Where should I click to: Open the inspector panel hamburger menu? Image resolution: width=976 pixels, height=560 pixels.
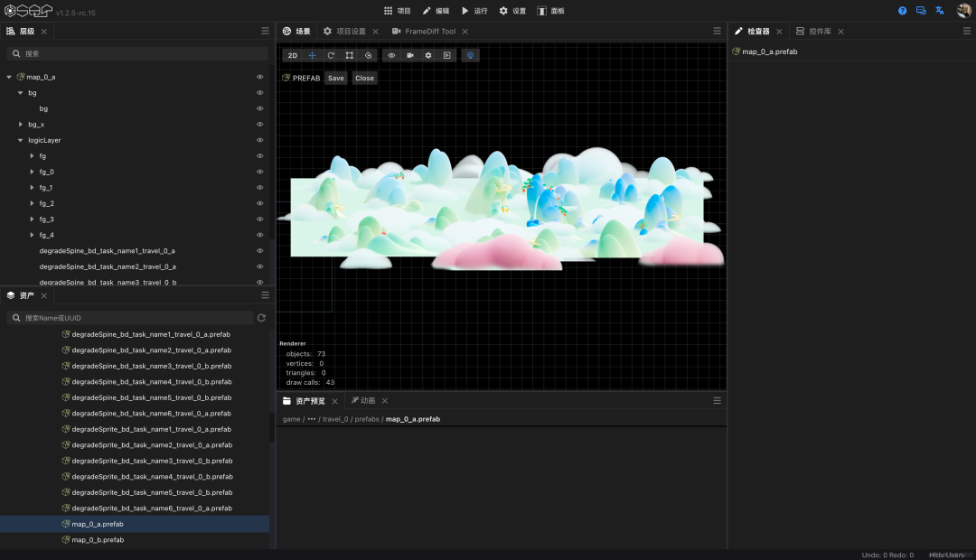pos(967,31)
